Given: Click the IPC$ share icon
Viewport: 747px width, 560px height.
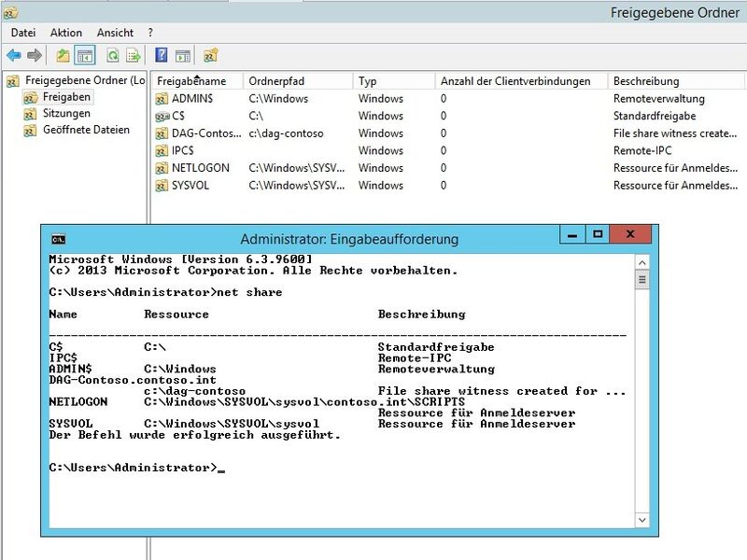Looking at the screenshot, I should pyautogui.click(x=162, y=151).
